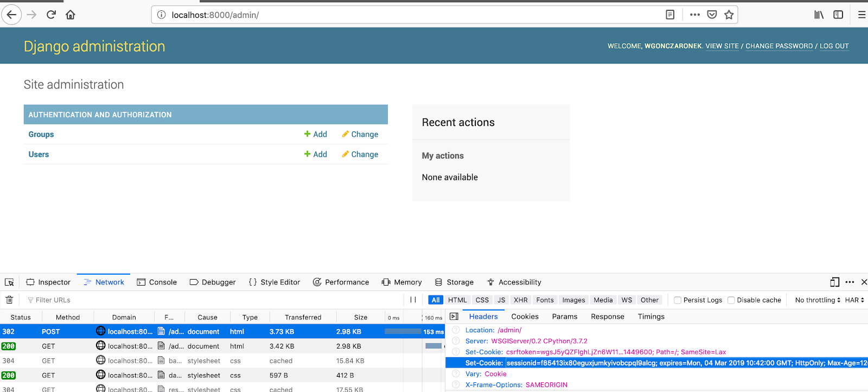Open the HAR dropdown menu
Viewport: 868px width, 392px height.
pos(854,300)
